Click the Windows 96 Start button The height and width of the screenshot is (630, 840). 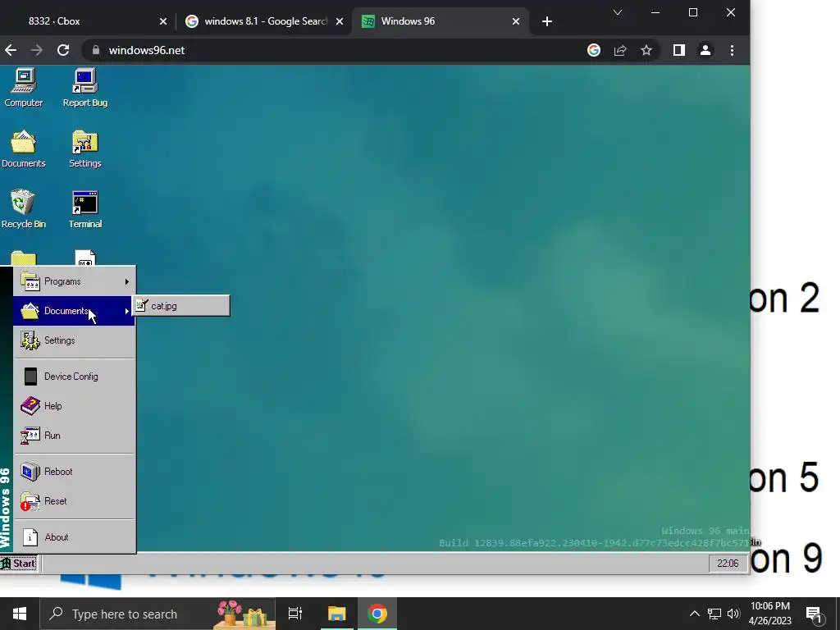pos(19,563)
